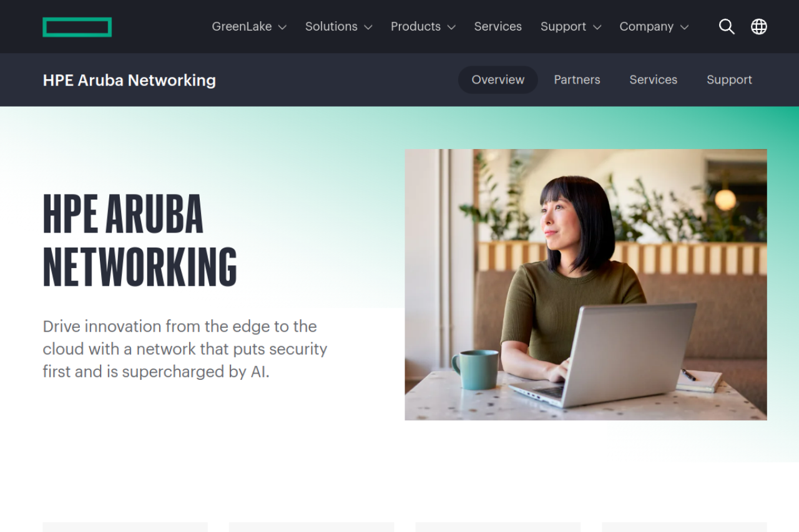799x532 pixels.
Task: Open the globe language selector icon
Action: coord(759,26)
